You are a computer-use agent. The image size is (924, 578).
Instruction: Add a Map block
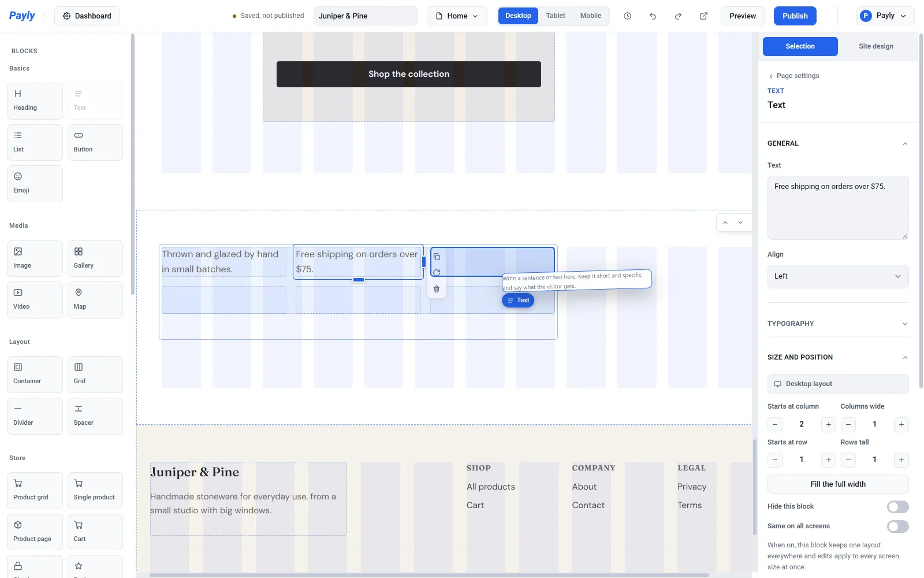coord(95,300)
